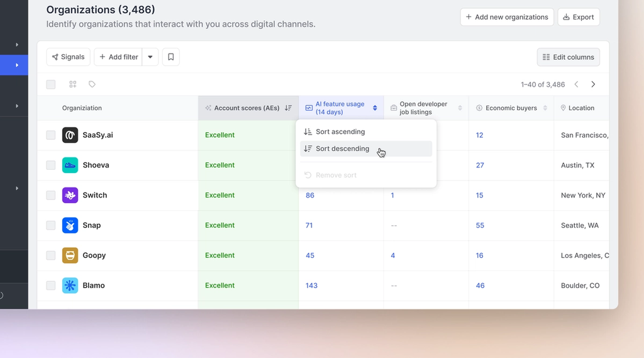Screen dimensions: 644x358
Task: Go to next page of results arrow
Action: point(593,84)
